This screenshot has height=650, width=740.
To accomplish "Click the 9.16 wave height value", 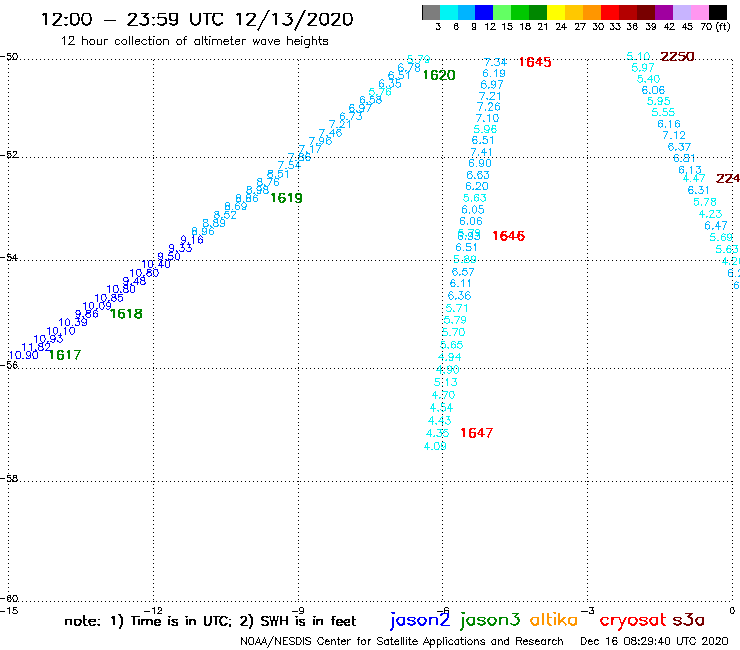I will coord(192,240).
